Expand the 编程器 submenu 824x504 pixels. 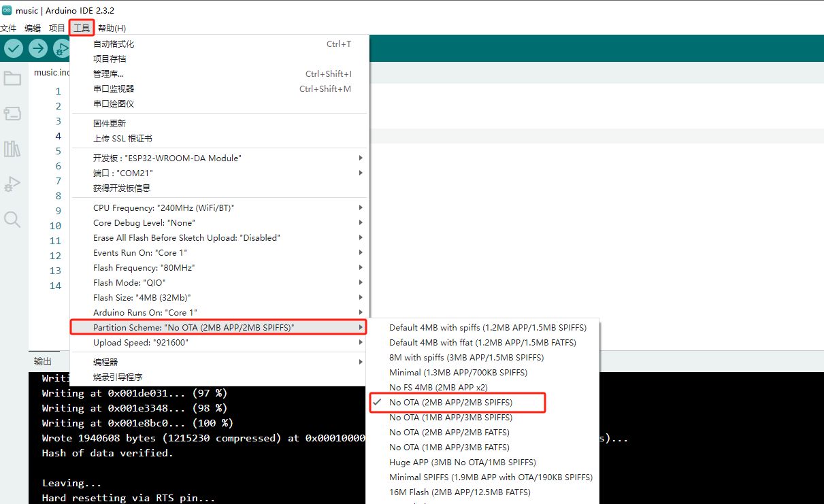tap(219, 362)
